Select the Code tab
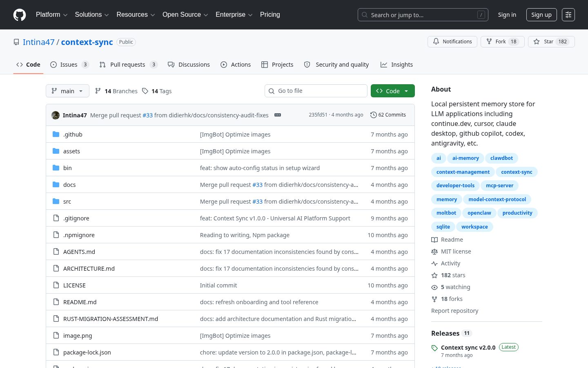 [28, 65]
